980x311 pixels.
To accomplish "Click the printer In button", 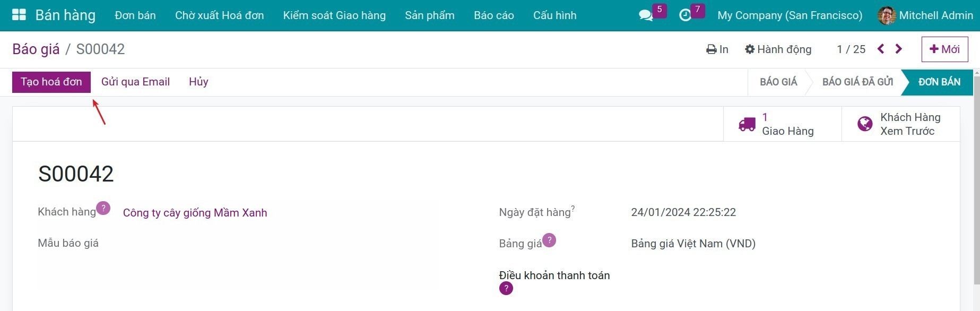I will tap(717, 49).
